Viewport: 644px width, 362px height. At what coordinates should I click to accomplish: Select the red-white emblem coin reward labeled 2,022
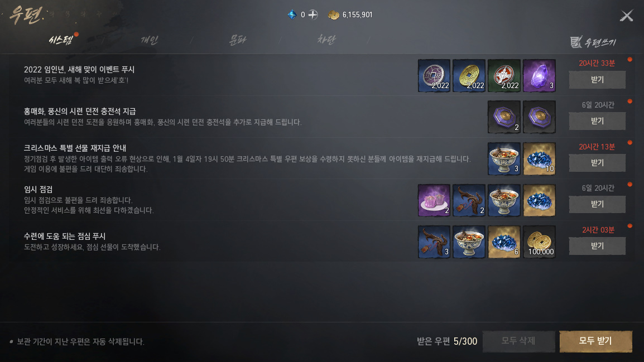click(504, 75)
